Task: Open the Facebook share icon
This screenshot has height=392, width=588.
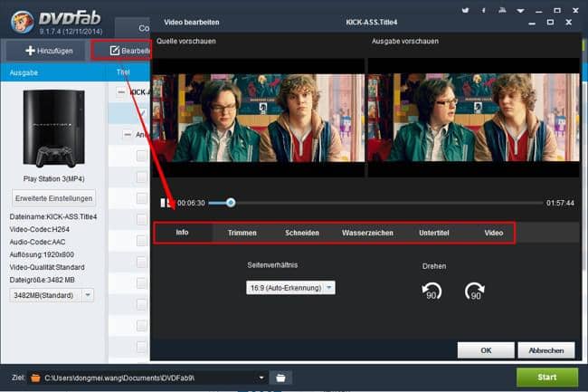Action: (484, 11)
